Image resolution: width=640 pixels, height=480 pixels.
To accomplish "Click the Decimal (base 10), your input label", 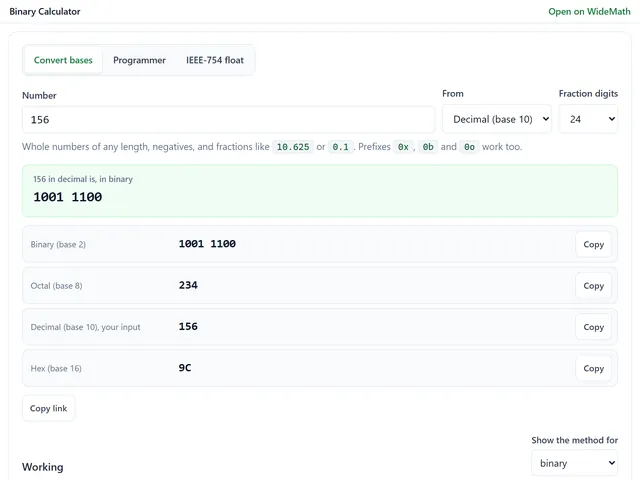I will [85, 327].
